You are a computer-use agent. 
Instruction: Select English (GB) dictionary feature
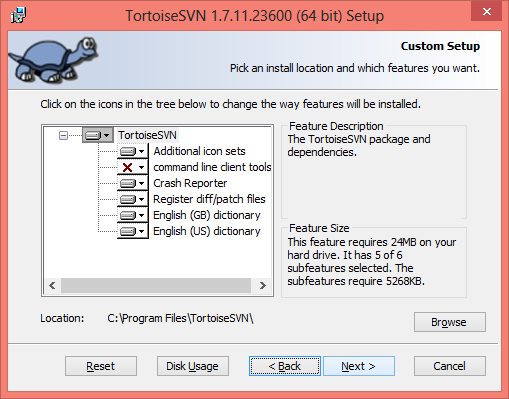click(207, 215)
